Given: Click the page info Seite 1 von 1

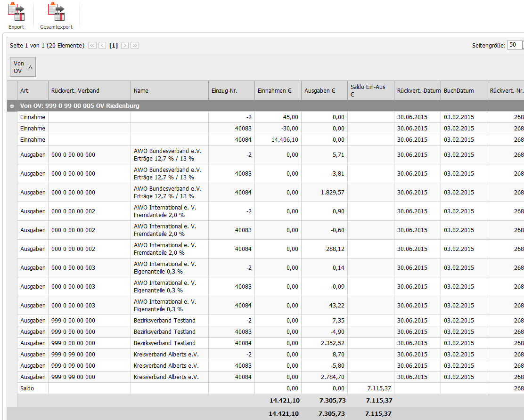Looking at the screenshot, I should coord(47,45).
